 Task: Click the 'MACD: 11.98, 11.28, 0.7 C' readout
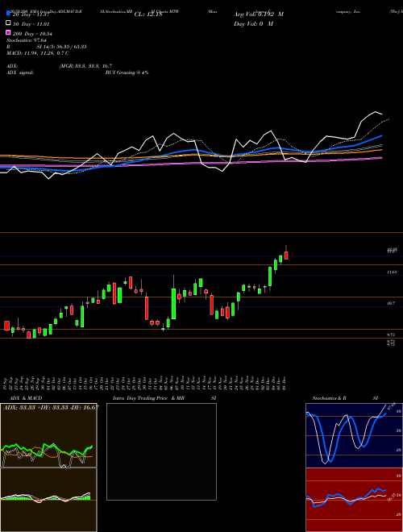[x=38, y=53]
